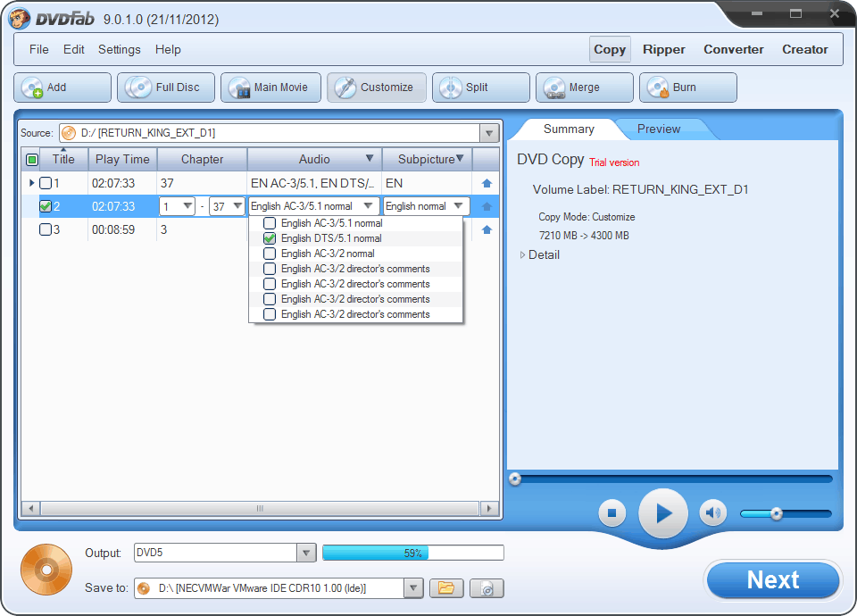Play the preview video

coord(663,513)
